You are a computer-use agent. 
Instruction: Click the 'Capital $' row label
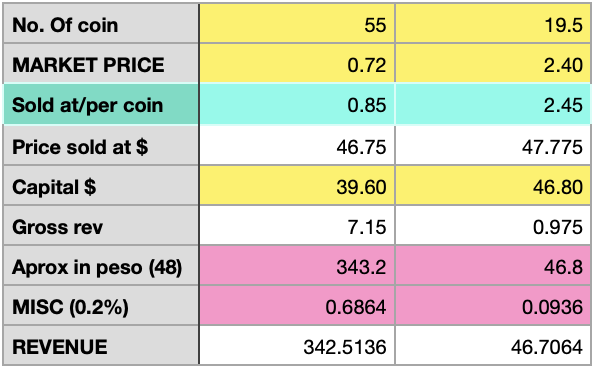[x=101, y=185]
